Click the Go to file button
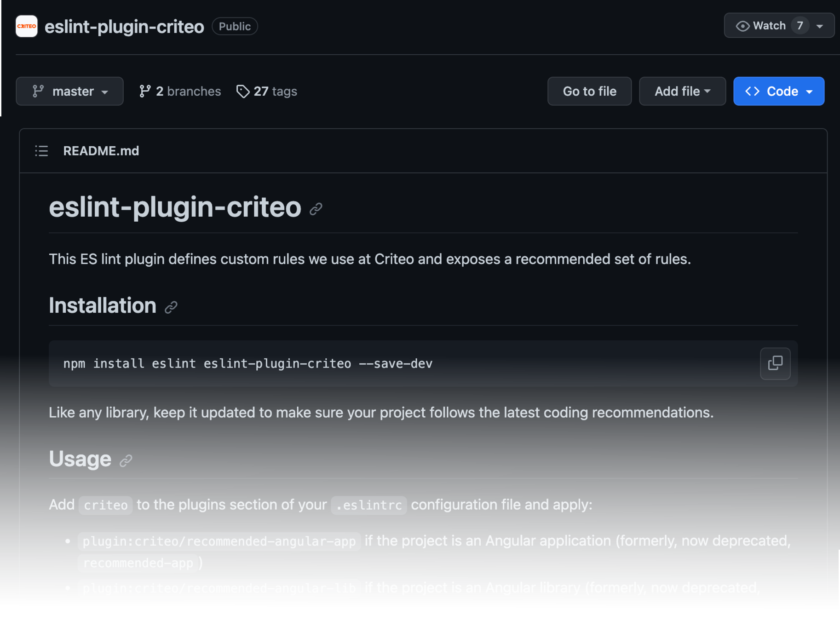840x621 pixels. [x=589, y=91]
